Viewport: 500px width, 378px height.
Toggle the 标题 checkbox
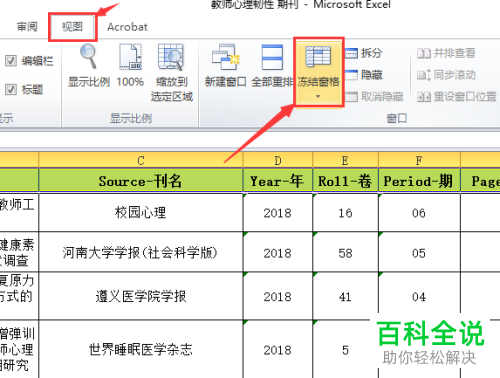pyautogui.click(x=11, y=89)
